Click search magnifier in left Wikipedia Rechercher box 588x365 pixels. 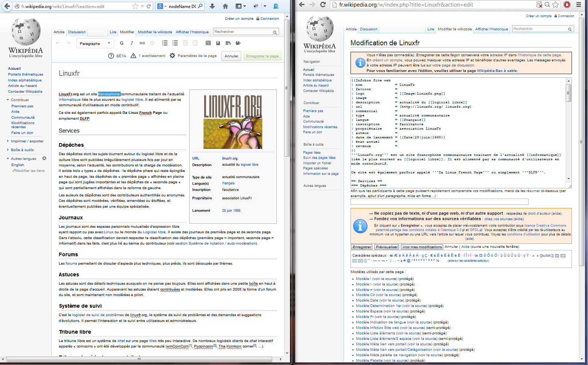(275, 32)
